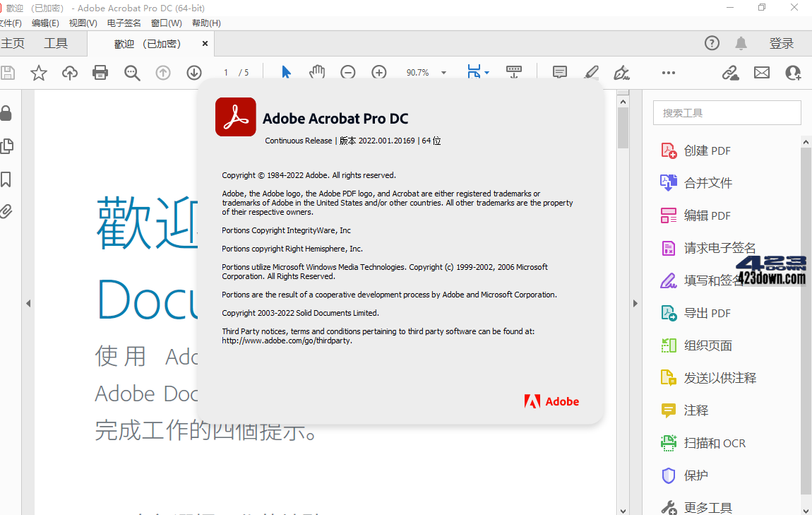812x515 pixels.
Task: Click the version 2022.001.20169 text
Action: pos(387,141)
